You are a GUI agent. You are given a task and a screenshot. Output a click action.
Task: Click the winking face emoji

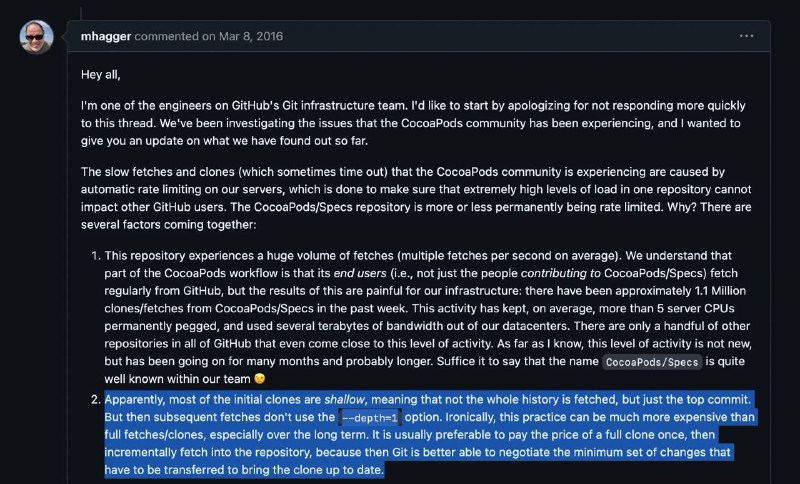260,379
